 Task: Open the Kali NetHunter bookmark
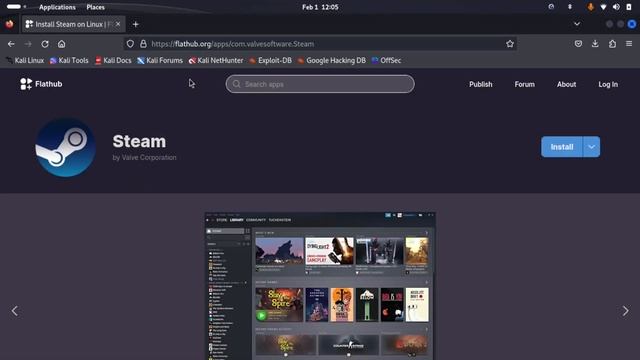(216, 60)
